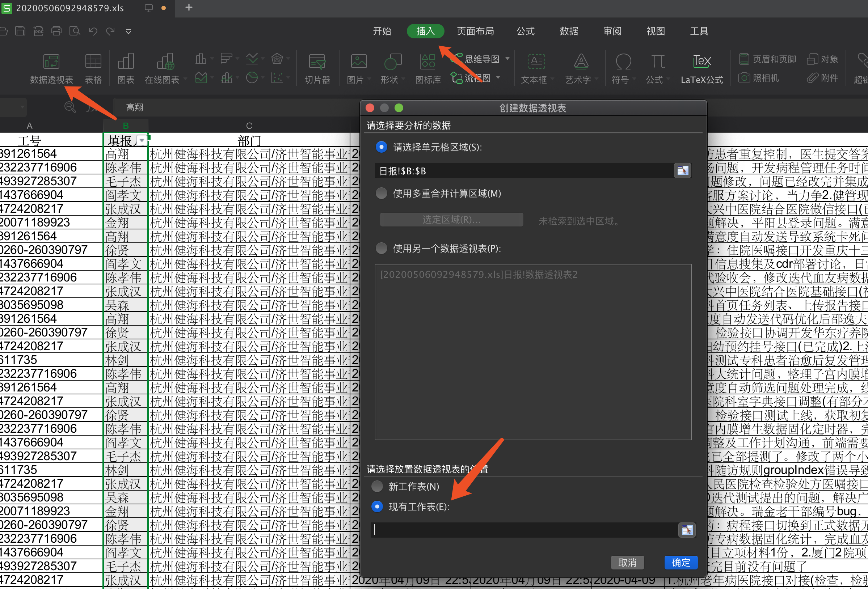This screenshot has width=868, height=589.
Task: Click the undo arrow
Action: click(93, 31)
